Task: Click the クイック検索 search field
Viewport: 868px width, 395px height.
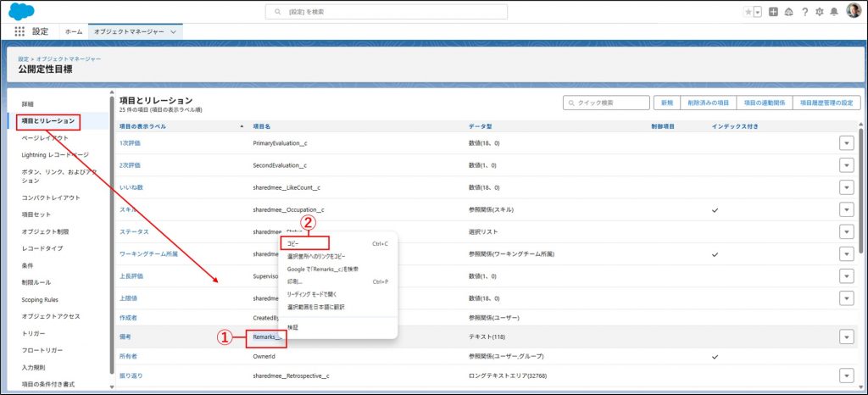Action: 604,103
